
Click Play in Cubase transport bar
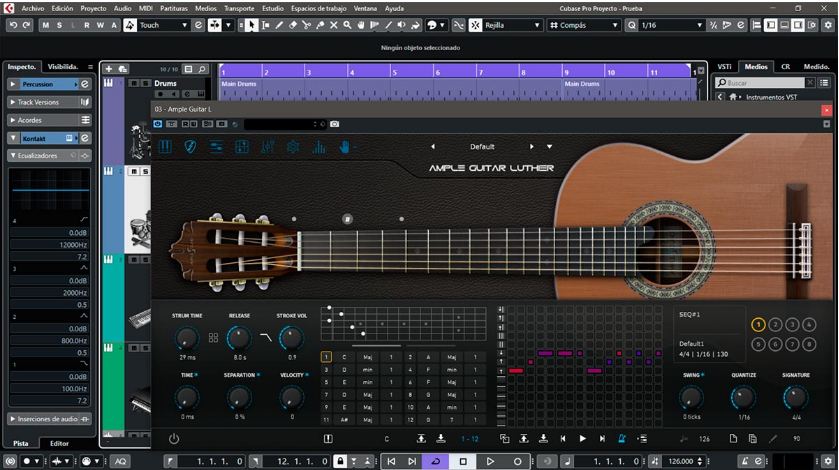coord(490,461)
